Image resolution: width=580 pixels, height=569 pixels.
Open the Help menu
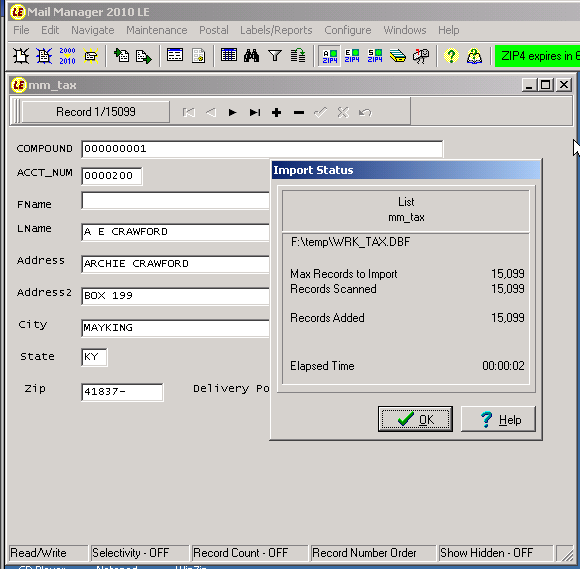(449, 30)
